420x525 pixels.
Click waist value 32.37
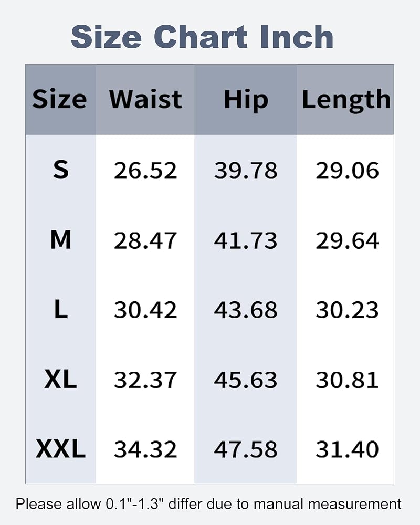tap(145, 380)
